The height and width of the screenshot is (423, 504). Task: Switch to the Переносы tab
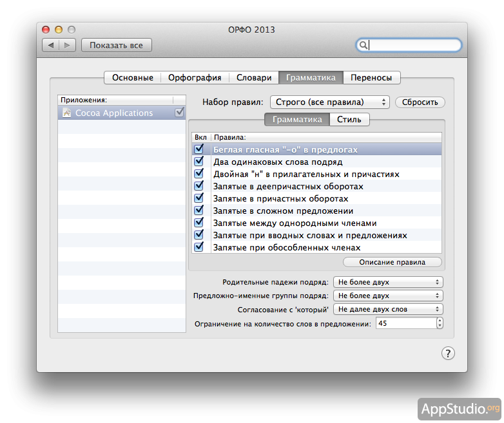pos(371,78)
